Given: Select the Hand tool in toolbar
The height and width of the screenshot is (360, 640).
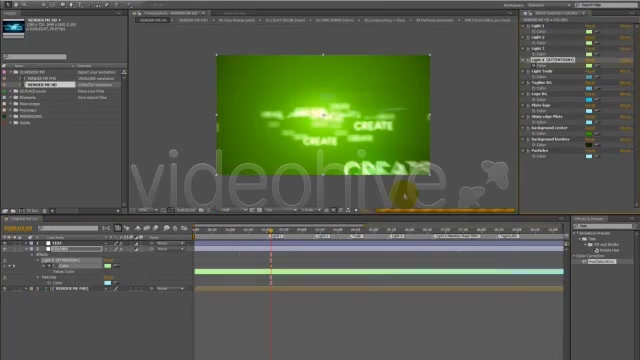Looking at the screenshot, I should click(x=16, y=4).
